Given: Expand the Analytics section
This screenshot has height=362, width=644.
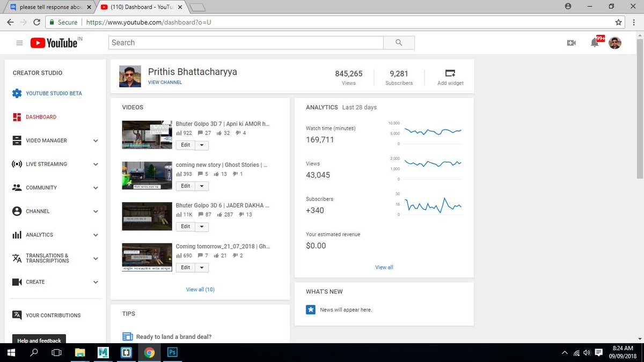Looking at the screenshot, I should pos(96,235).
